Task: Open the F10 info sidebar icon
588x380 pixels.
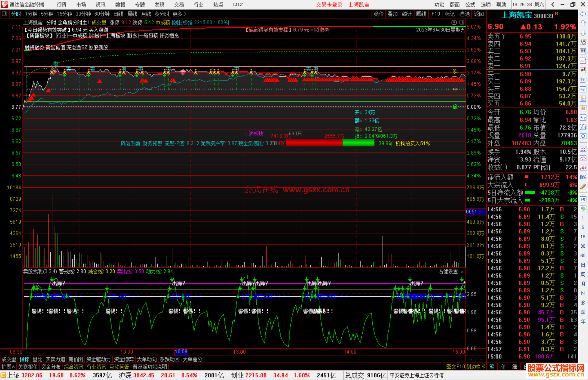Action: click(x=583, y=89)
